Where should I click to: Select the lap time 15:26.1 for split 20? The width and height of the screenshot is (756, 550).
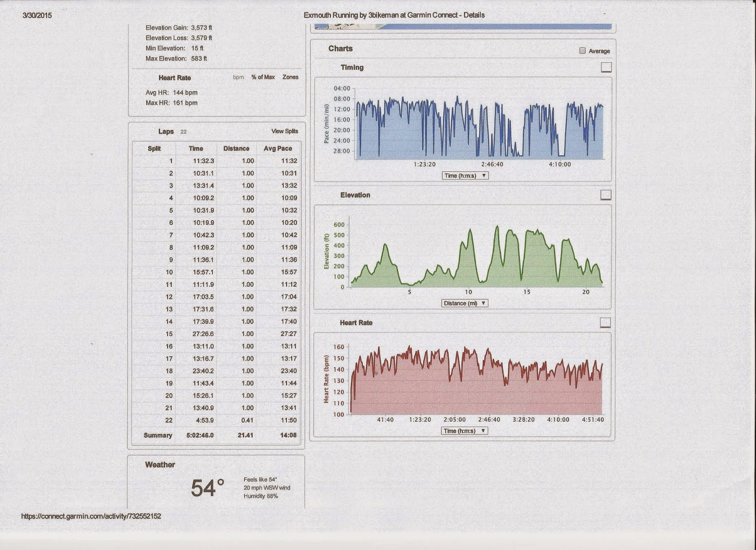pyautogui.click(x=203, y=395)
